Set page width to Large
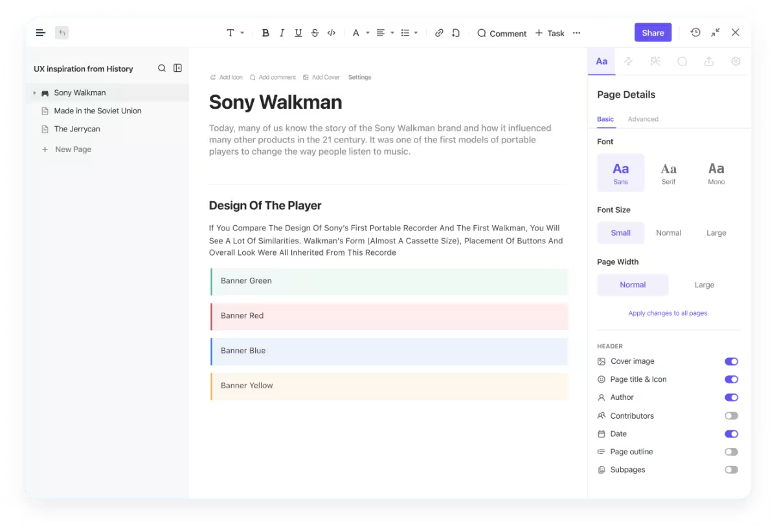This screenshot has height=532, width=777. click(704, 285)
